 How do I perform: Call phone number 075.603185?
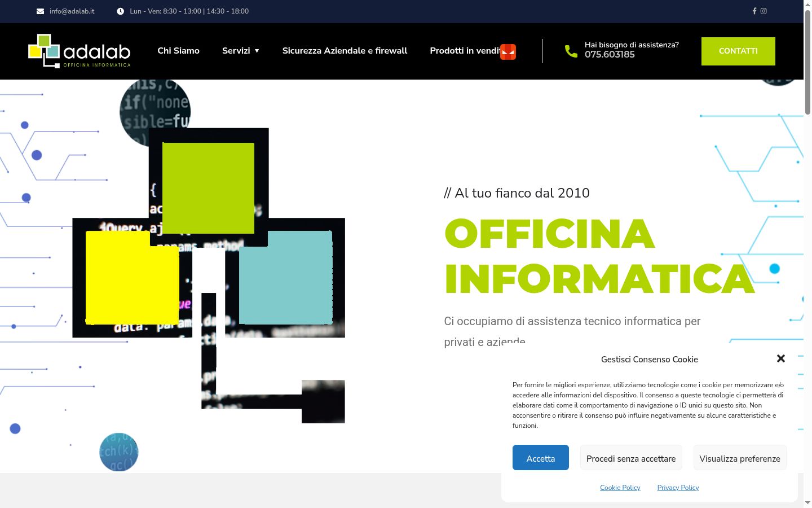coord(610,55)
